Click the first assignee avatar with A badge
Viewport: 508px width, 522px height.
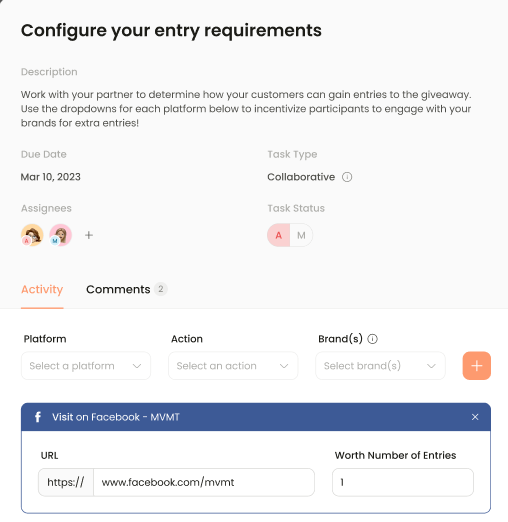click(32, 235)
